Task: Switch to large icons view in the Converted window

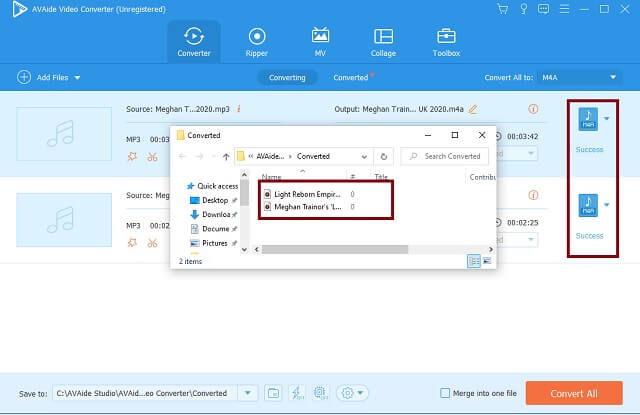Action: tap(487, 261)
